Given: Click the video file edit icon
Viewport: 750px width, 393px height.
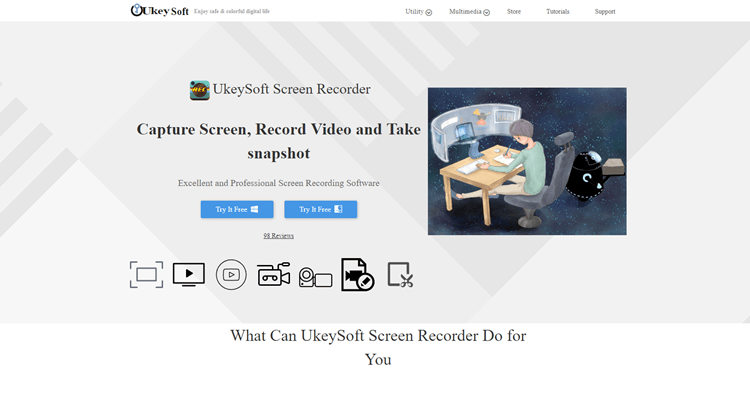Looking at the screenshot, I should [358, 274].
